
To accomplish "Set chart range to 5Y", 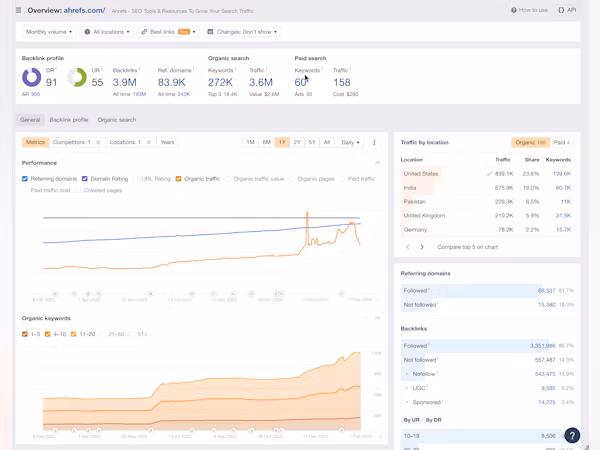I will click(x=312, y=142).
